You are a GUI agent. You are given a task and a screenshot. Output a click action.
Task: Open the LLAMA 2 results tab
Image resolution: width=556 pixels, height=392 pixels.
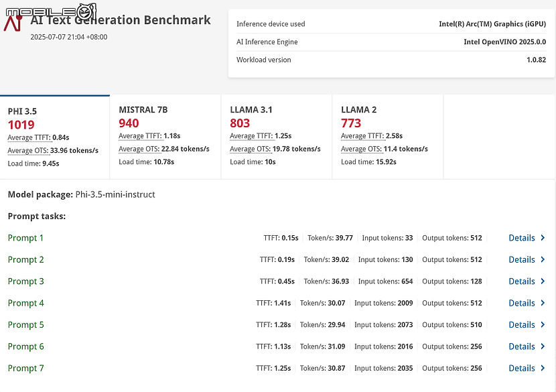click(x=388, y=137)
